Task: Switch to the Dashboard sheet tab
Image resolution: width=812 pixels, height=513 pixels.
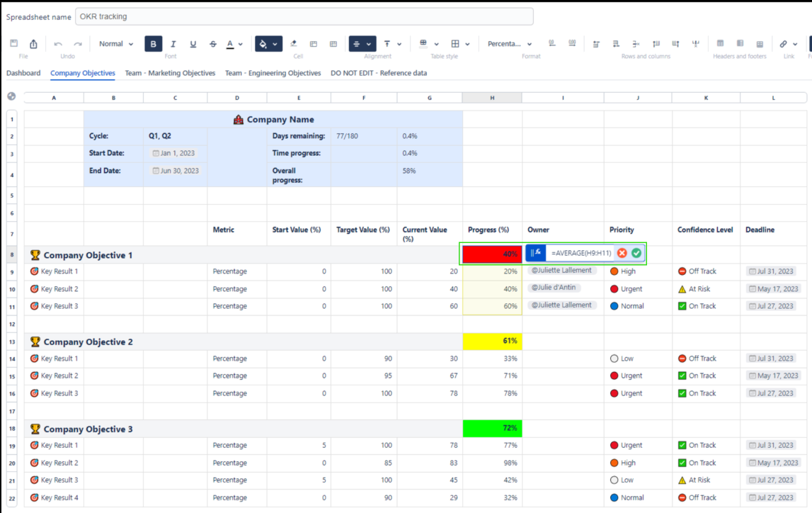Action: 23,73
